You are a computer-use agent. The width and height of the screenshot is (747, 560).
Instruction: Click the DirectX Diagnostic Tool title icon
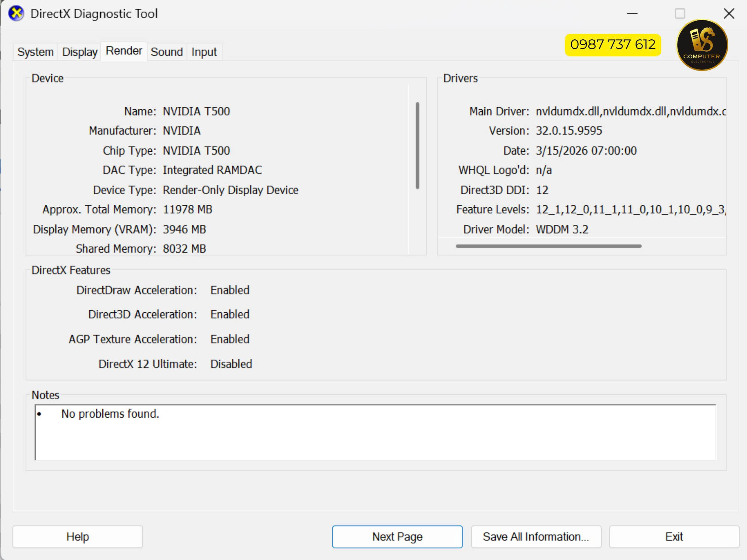[16, 13]
